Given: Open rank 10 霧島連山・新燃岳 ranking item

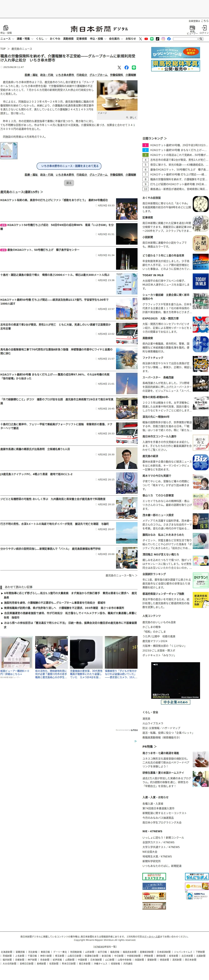Looking at the screenshot, I should pos(175,189).
